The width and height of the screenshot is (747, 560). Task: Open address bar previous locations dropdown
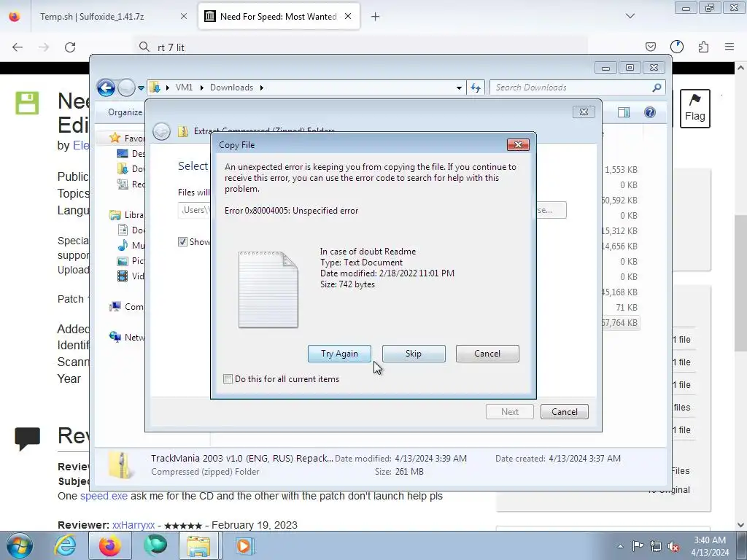click(x=459, y=87)
